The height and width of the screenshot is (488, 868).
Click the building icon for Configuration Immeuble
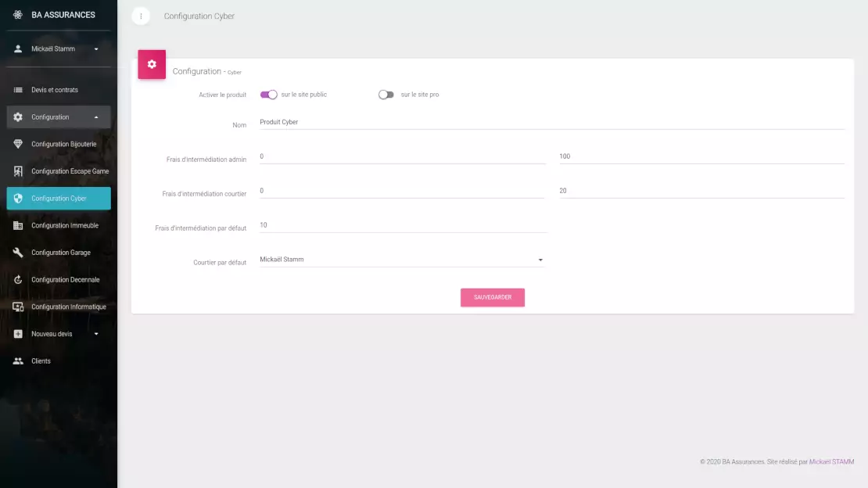click(x=18, y=225)
